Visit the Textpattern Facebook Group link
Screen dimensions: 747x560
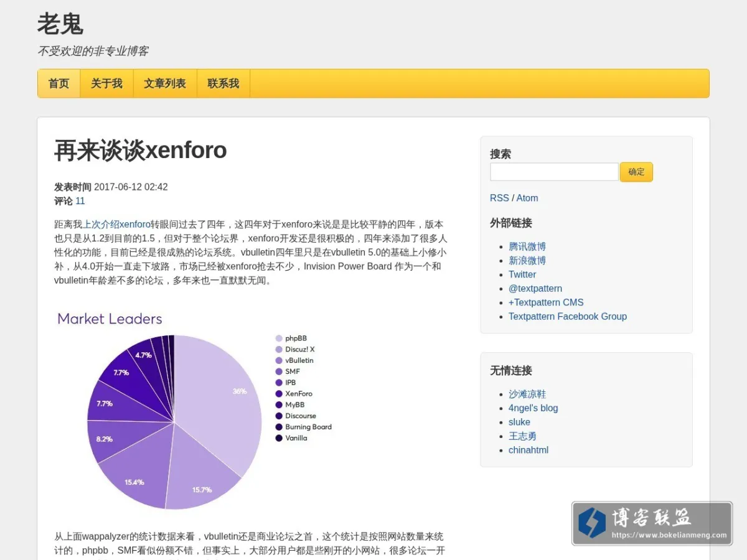click(x=568, y=317)
